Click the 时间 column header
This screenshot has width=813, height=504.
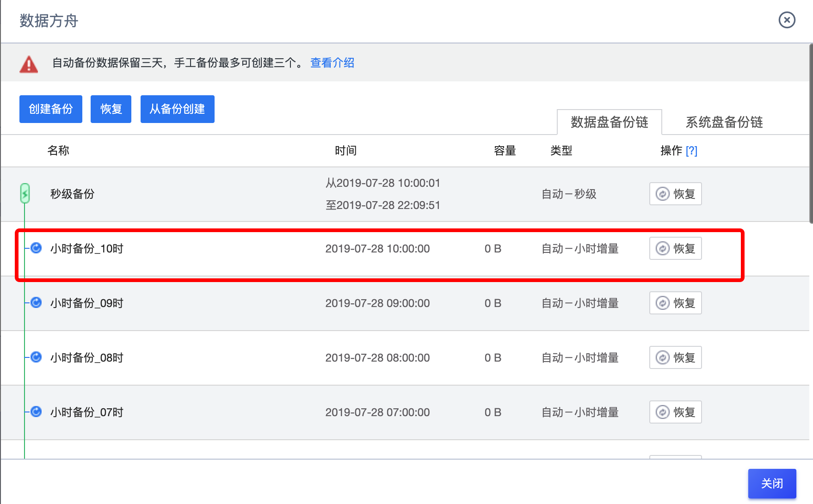(346, 151)
